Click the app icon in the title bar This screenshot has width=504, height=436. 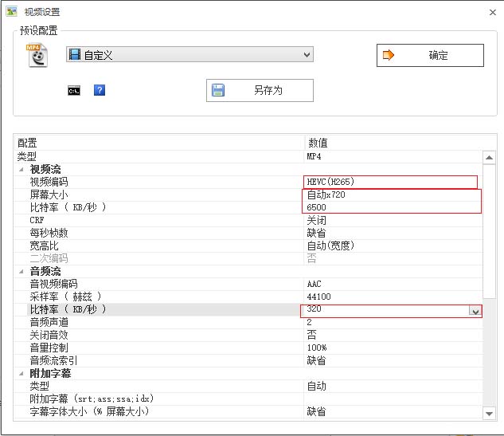(x=12, y=12)
